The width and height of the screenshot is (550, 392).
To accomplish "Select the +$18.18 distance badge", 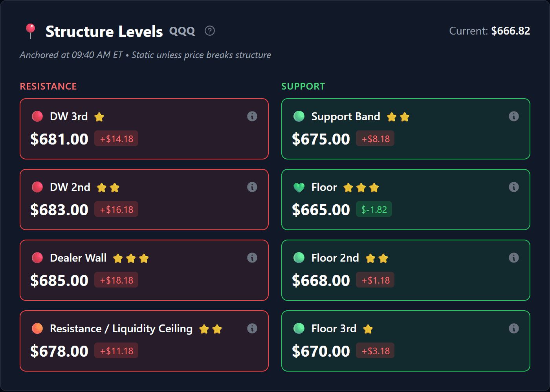I will 116,280.
